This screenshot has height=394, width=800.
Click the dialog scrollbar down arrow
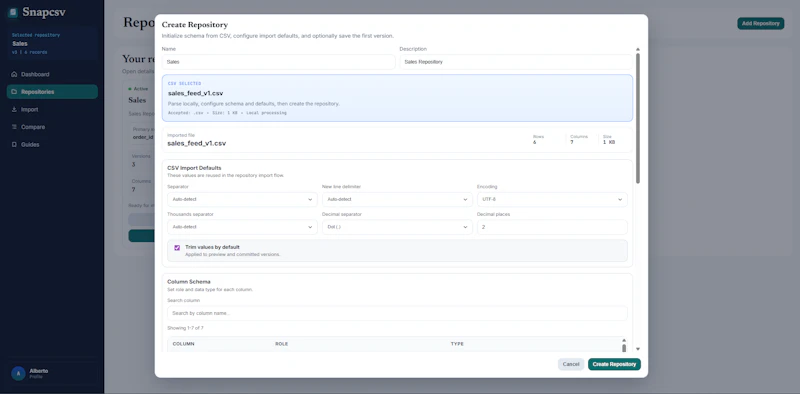pos(638,349)
